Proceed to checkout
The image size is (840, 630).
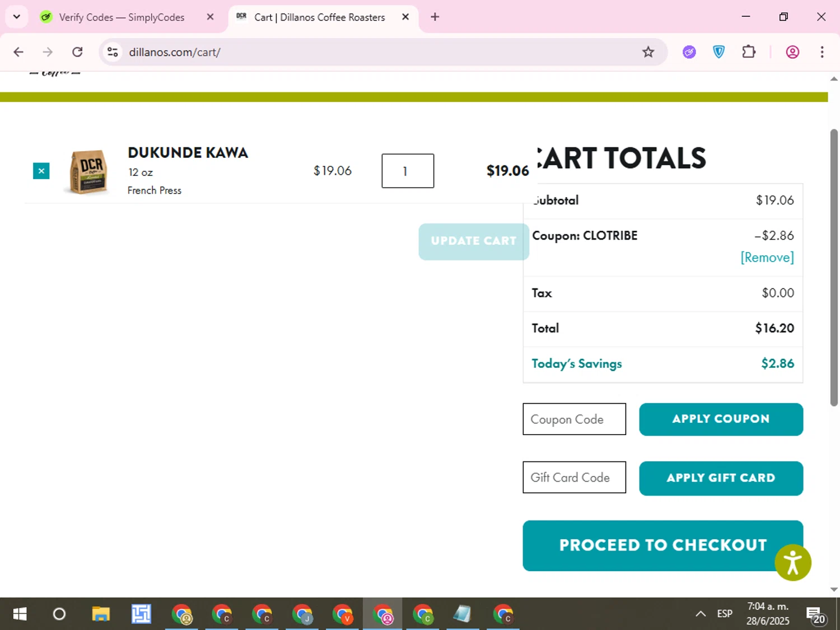[x=662, y=545]
